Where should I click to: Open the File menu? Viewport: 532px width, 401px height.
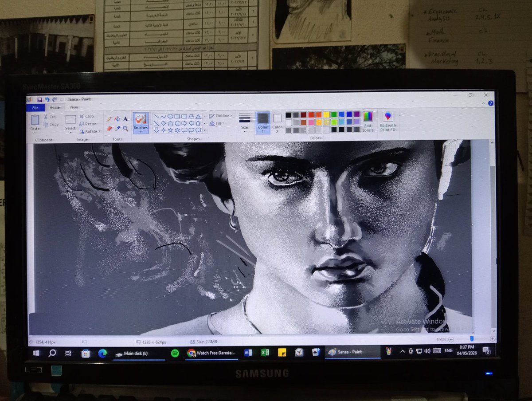35,107
